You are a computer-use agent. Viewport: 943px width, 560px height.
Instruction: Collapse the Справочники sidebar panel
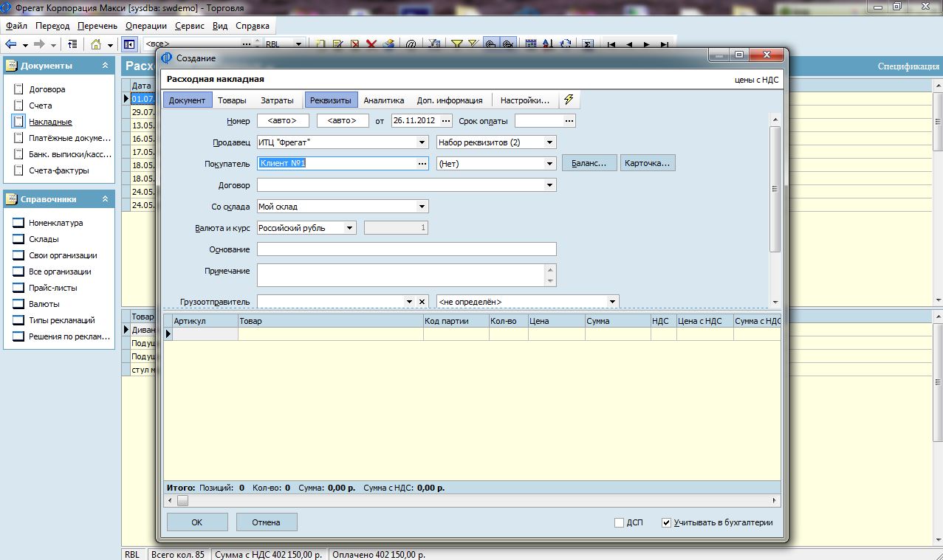coord(105,199)
